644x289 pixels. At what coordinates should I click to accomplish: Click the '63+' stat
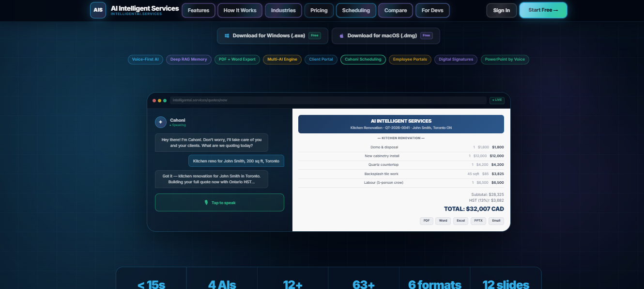(364, 284)
